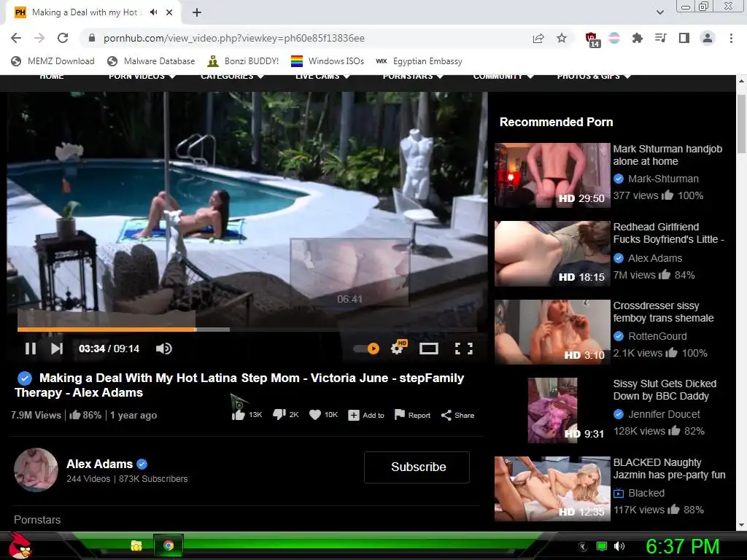The width and height of the screenshot is (747, 560).
Task: Click the "7.9M Views" text
Action: click(x=36, y=415)
